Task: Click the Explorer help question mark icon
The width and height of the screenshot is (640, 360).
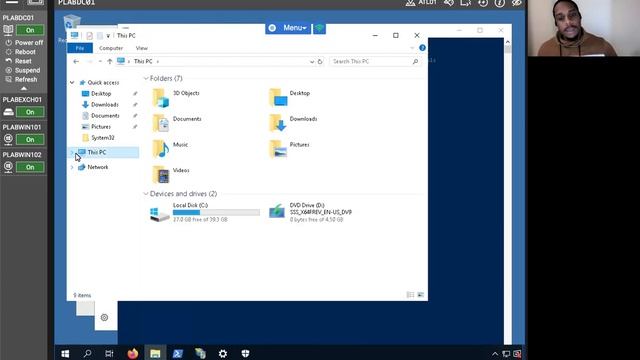Action: point(422,48)
